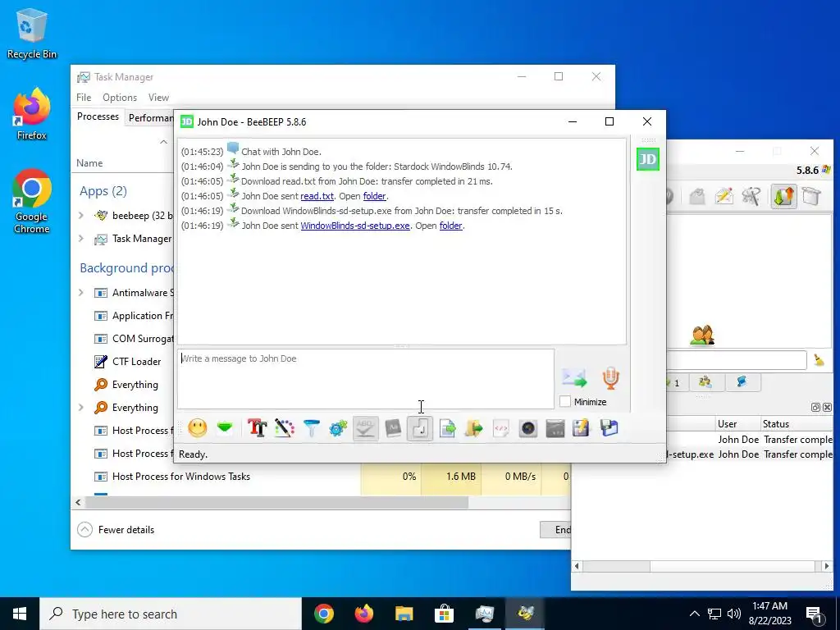
Task: Click send file icon in chat toolbar
Action: (x=447, y=428)
